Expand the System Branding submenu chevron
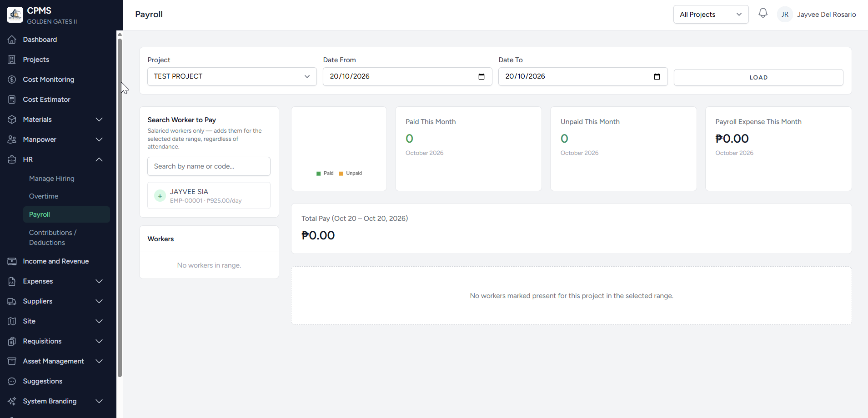The width and height of the screenshot is (868, 418). pyautogui.click(x=99, y=401)
